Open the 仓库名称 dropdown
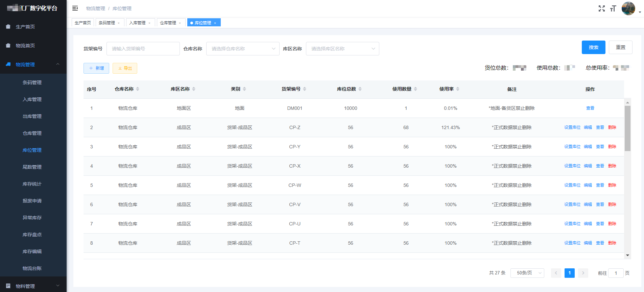The image size is (644, 292). click(243, 49)
